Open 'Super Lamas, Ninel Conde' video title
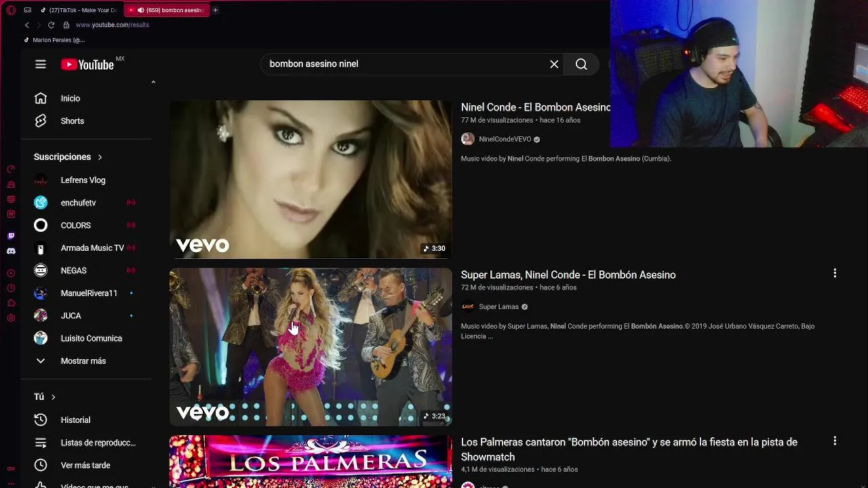This screenshot has height=488, width=868. click(x=568, y=274)
